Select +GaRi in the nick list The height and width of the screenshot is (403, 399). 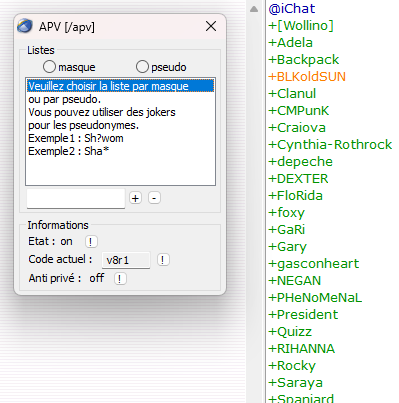287,230
